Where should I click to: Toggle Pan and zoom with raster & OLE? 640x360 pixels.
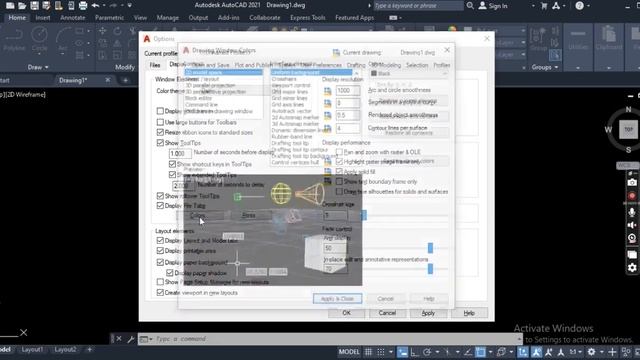[339, 152]
